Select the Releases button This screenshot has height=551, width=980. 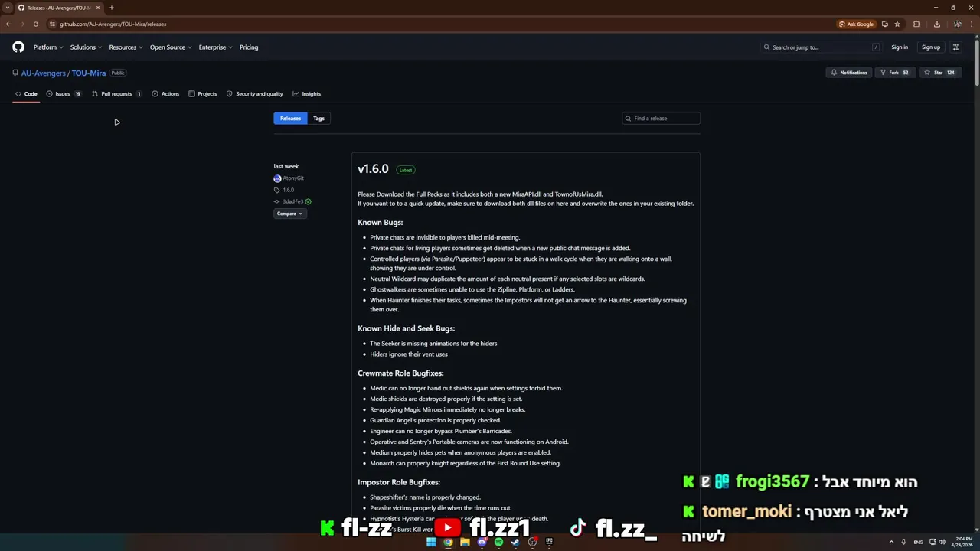(x=290, y=119)
